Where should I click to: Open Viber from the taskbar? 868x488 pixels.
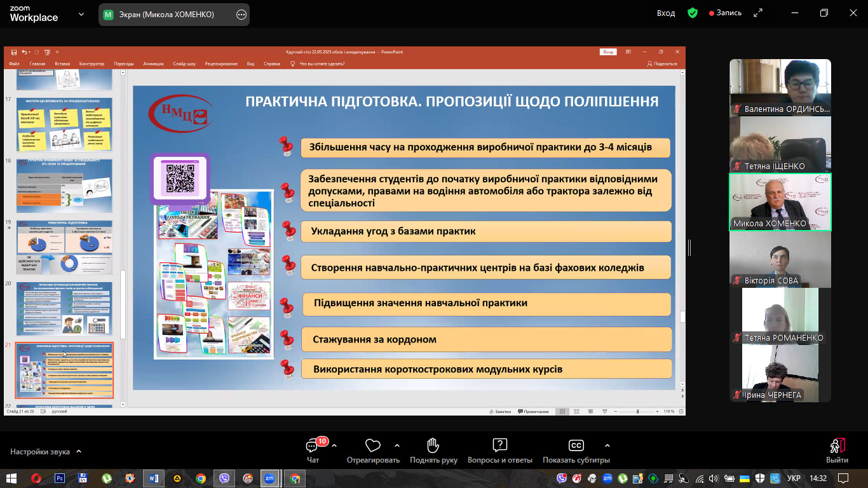coord(224,478)
